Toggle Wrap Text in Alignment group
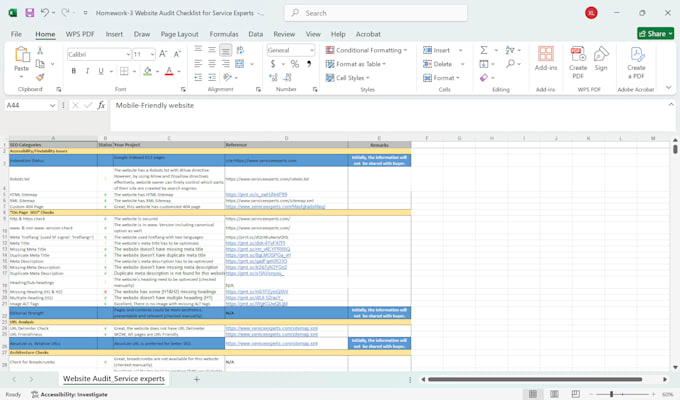The height and width of the screenshot is (400, 680). tap(240, 50)
